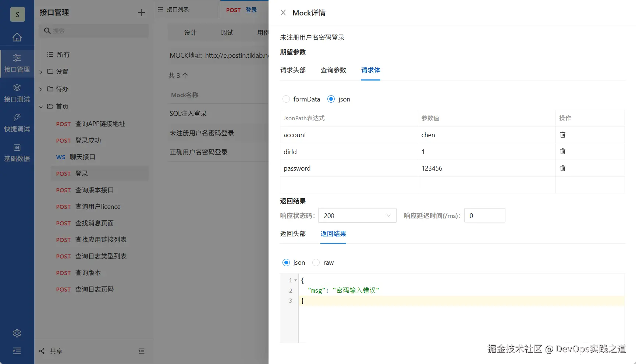Image resolution: width=636 pixels, height=364 pixels.
Task: Switch to 请求头部 tab
Action: (x=293, y=70)
